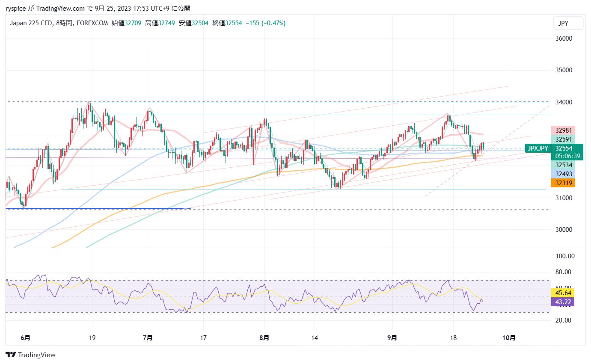Click the 9月 time axis label
This screenshot has width=591, height=364.
click(392, 337)
